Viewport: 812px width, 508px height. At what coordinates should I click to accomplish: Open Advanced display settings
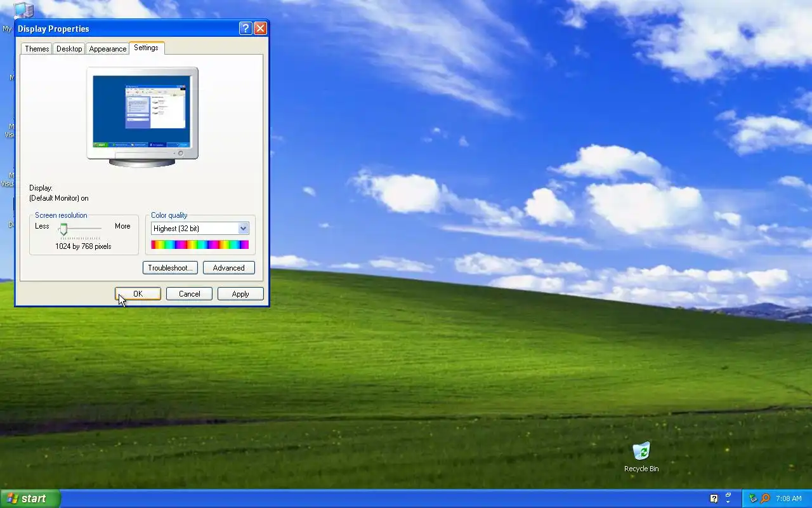tap(229, 268)
